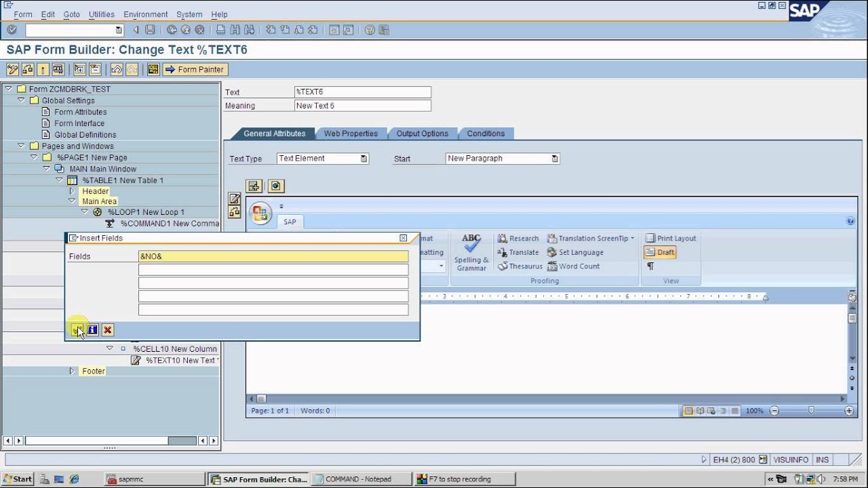Click the Show paragraph marks pilcrow icon
The image size is (868, 488).
point(650,266)
